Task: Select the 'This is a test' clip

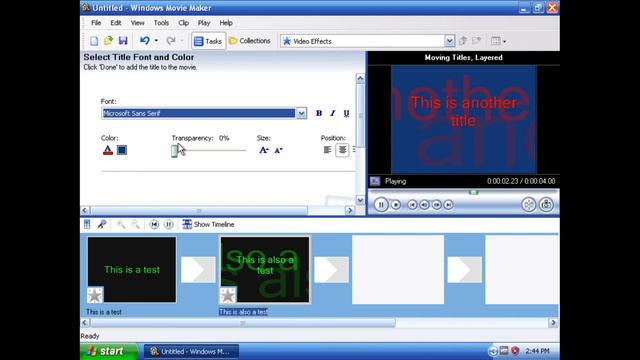Action: pos(132,269)
